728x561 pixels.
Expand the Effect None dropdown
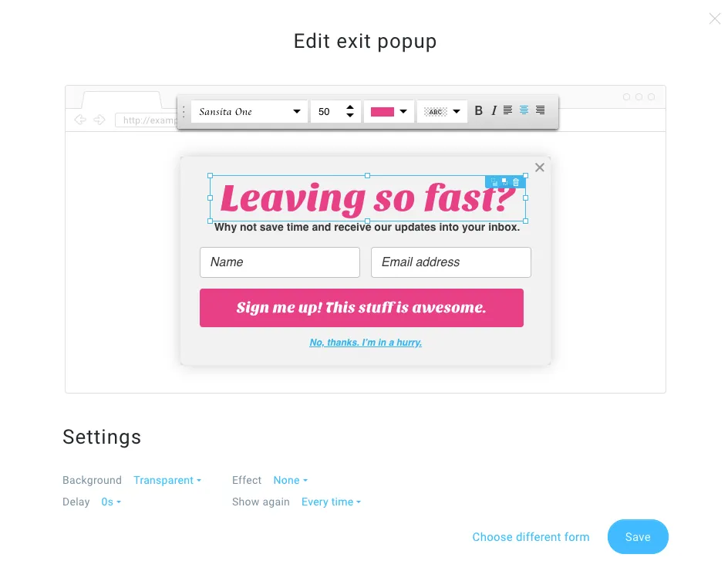(x=290, y=480)
